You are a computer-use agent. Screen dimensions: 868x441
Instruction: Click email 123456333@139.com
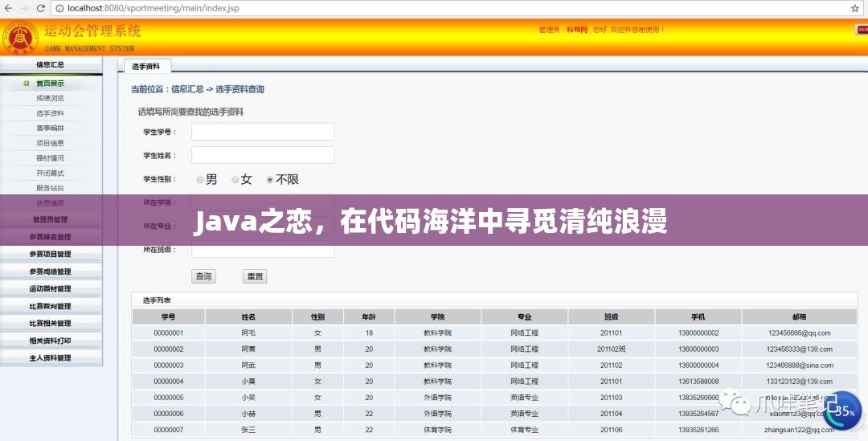pyautogui.click(x=800, y=349)
